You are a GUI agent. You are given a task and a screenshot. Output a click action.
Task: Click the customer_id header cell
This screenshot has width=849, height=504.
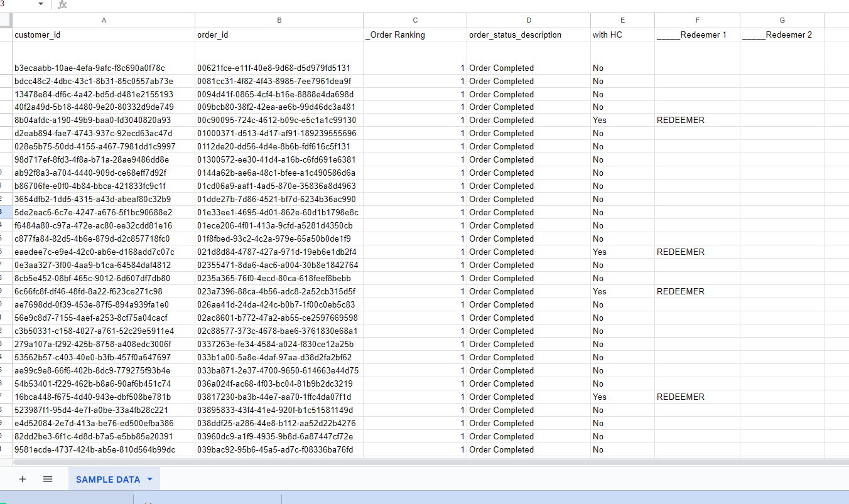pos(104,35)
